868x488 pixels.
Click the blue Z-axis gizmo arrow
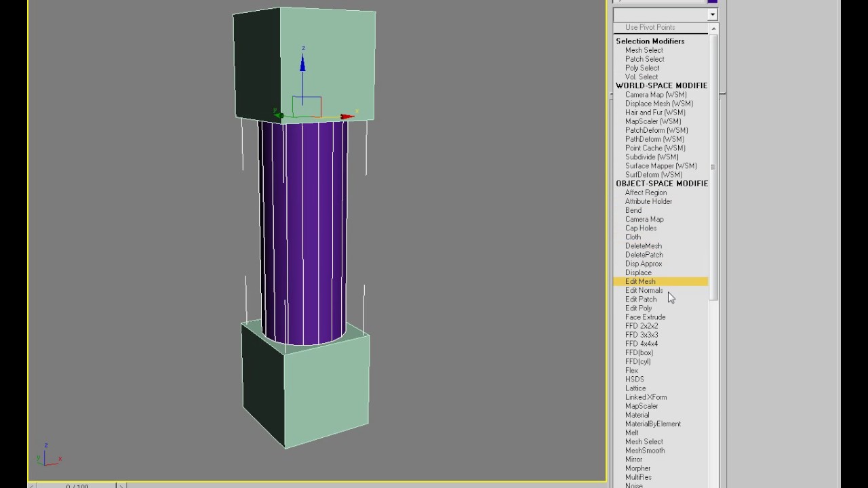coord(302,62)
